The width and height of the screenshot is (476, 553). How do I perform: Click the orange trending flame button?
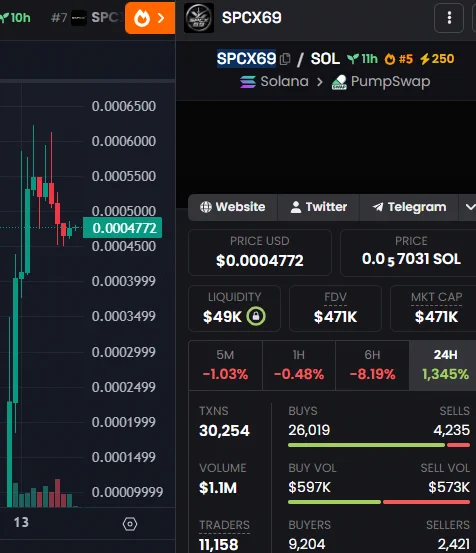coord(150,18)
